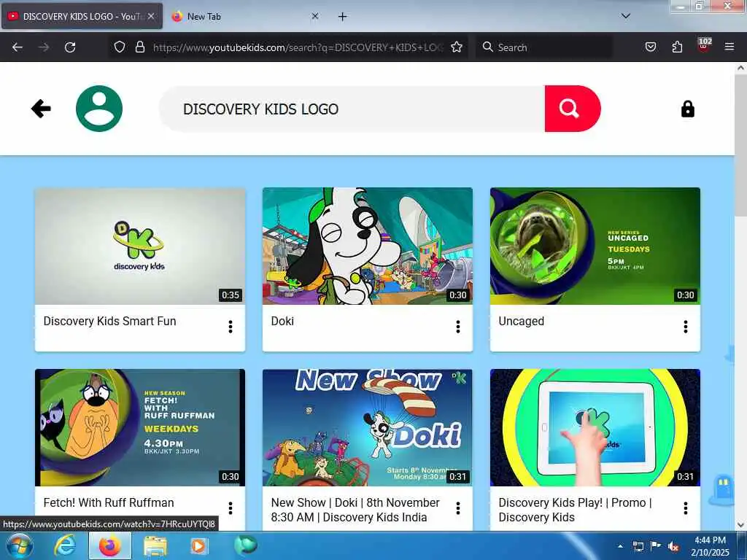Screen dimensions: 747x560
Task: Click the Firefox taskbar icon
Action: (x=109, y=545)
